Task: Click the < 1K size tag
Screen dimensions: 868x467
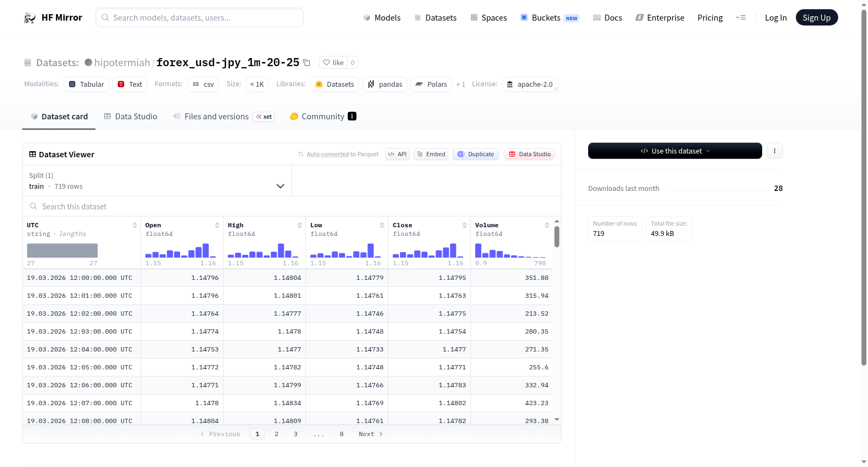Action: click(257, 84)
